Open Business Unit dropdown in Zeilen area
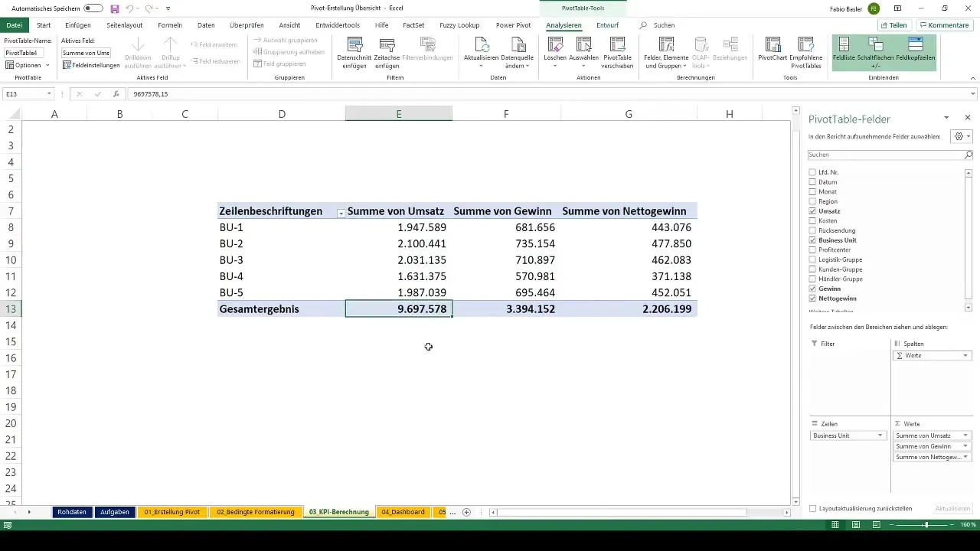The height and width of the screenshot is (551, 980). (x=880, y=435)
